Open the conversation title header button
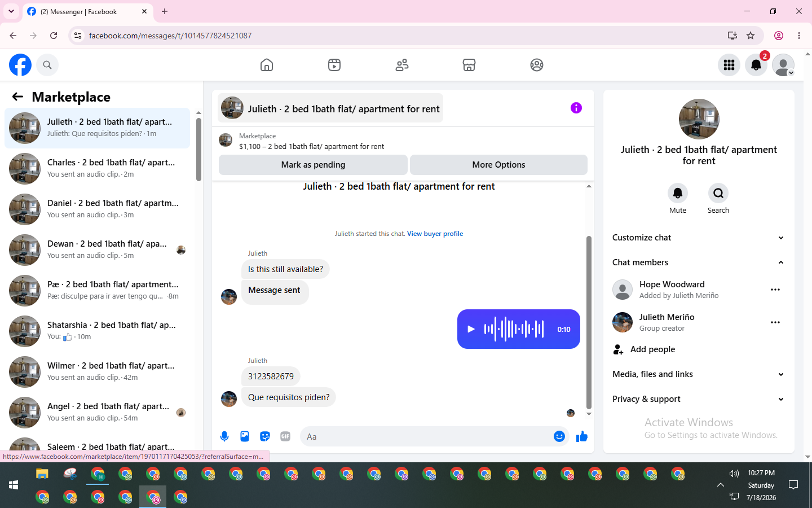Viewport: 812px width, 508px height. [330, 108]
